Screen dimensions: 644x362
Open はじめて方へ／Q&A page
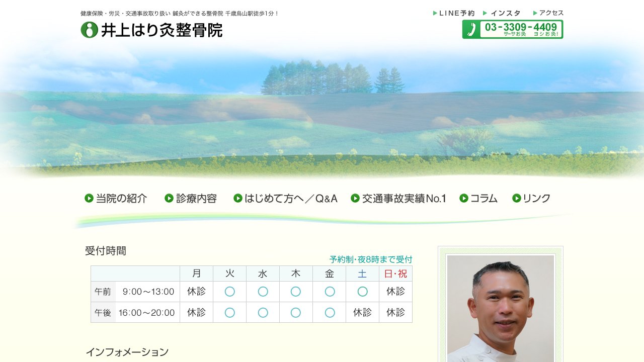tap(290, 198)
